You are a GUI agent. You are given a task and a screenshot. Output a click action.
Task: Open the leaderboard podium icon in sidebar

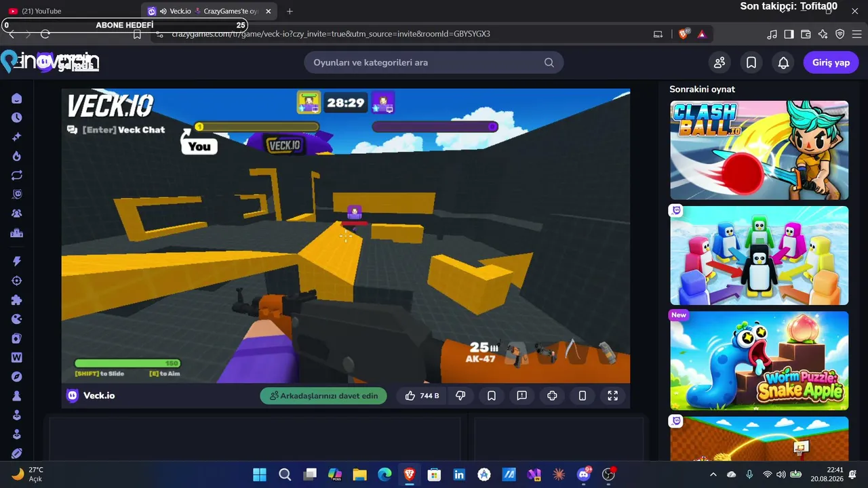(x=17, y=233)
